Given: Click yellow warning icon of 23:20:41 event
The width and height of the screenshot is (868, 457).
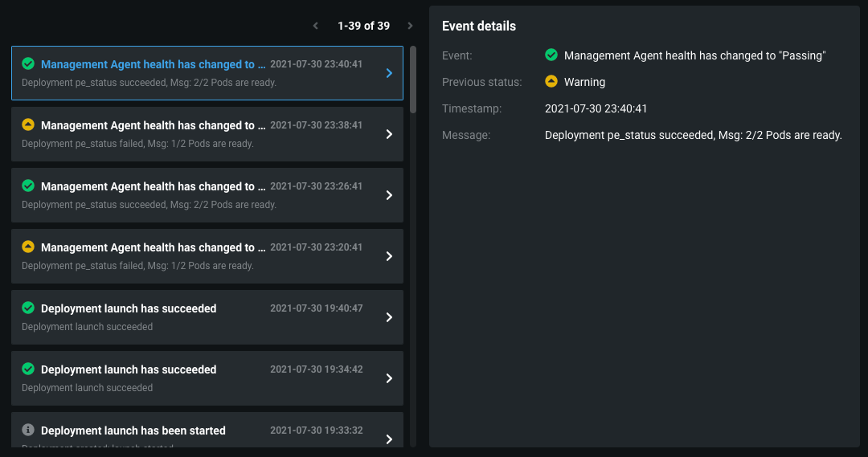Looking at the screenshot, I should coord(28,247).
